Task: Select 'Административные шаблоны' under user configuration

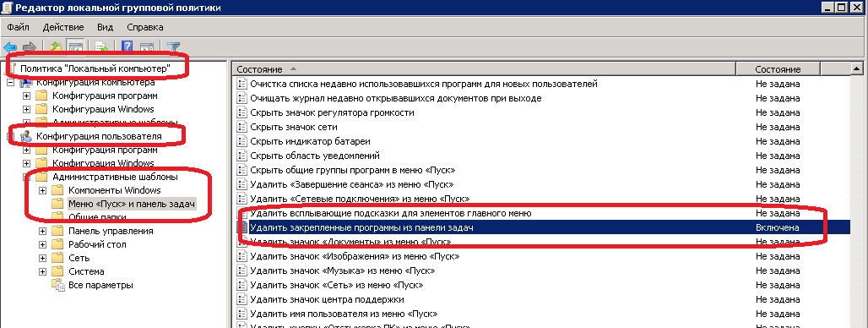Action: [x=115, y=178]
